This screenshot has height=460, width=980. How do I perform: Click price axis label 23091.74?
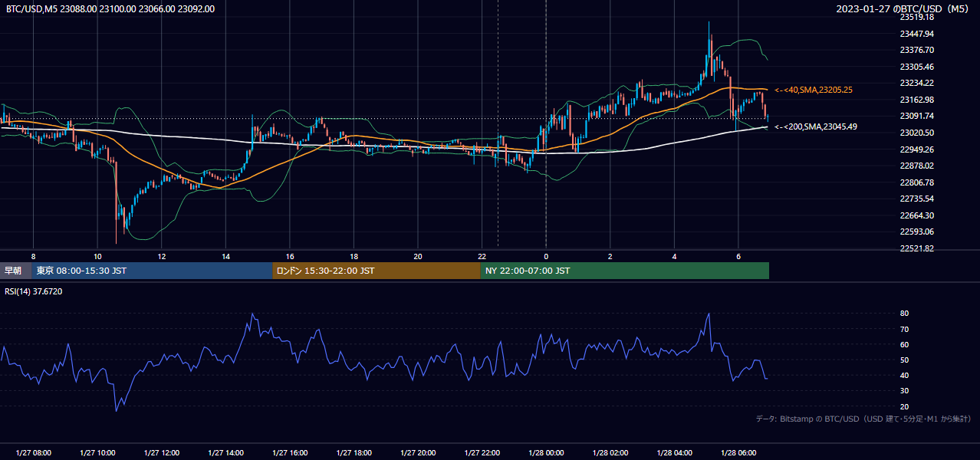(x=917, y=116)
